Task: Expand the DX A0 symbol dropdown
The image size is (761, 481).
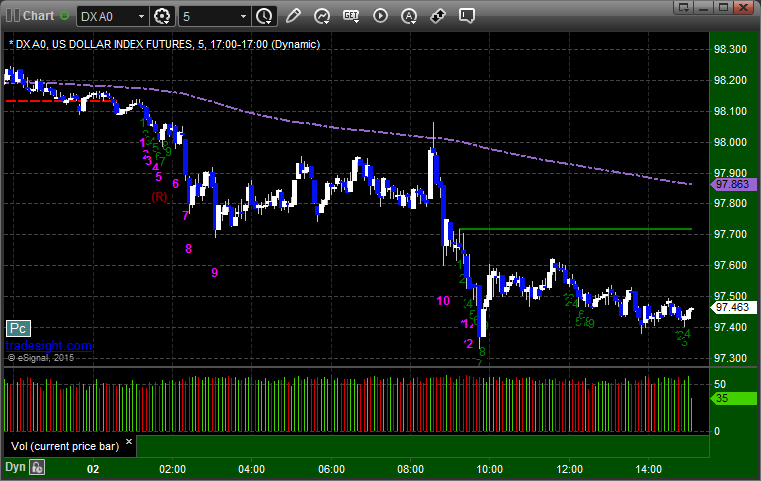Action: (x=141, y=17)
